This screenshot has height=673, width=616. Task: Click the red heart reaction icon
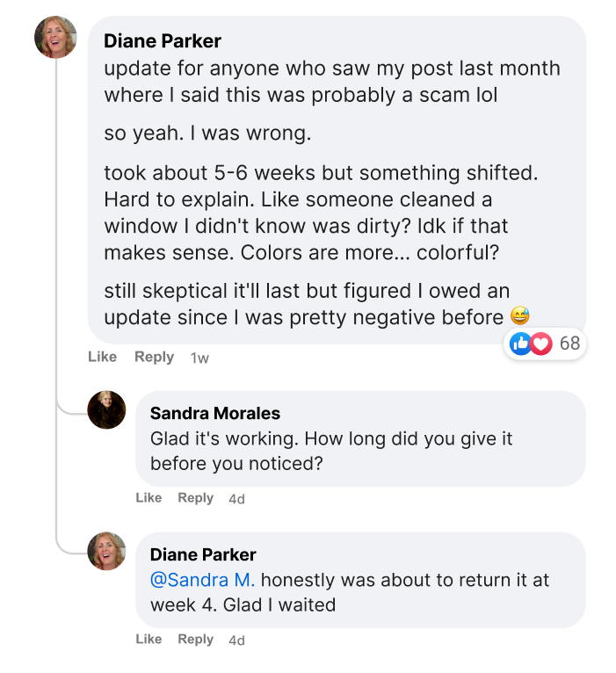tap(541, 344)
